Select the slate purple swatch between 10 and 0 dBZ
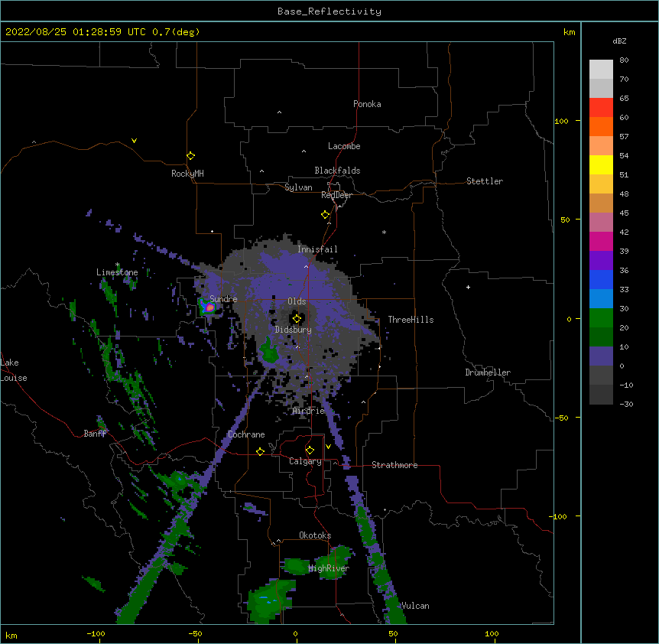 (601, 356)
